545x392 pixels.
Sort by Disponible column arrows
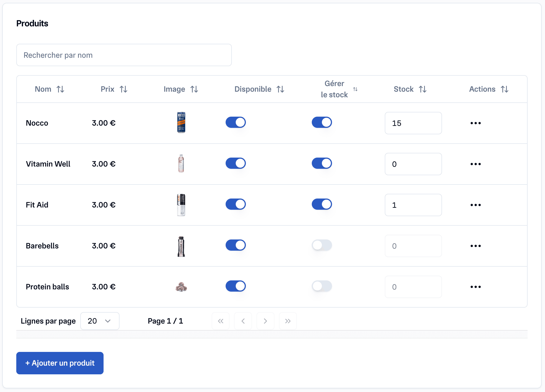tap(280, 89)
